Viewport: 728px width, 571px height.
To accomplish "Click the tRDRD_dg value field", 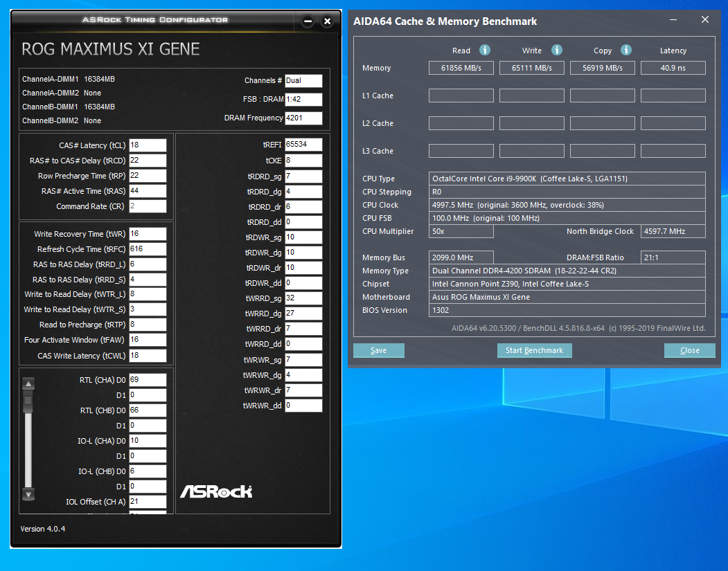I will (303, 192).
